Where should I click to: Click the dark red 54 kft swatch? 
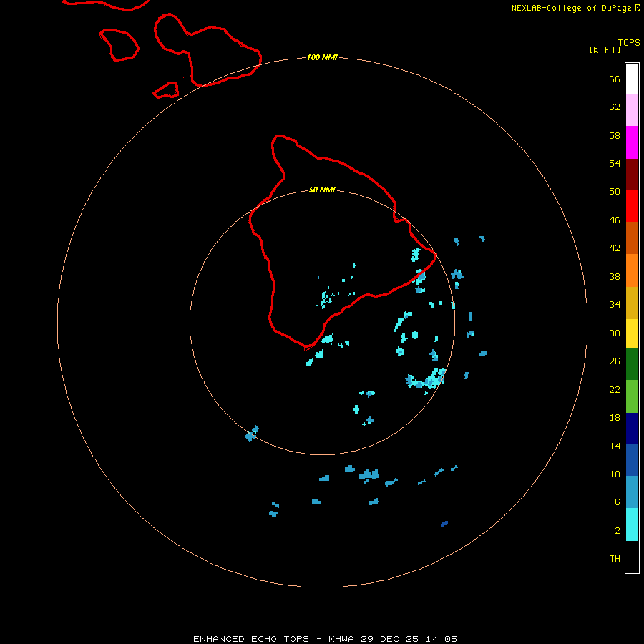coord(632,175)
